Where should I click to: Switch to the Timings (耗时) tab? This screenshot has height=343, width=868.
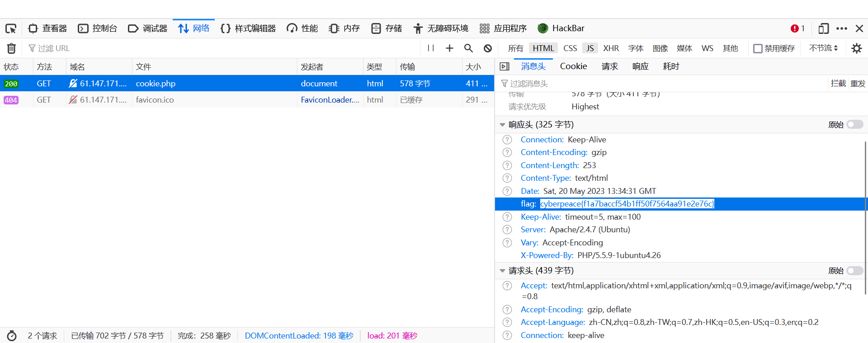pos(671,66)
